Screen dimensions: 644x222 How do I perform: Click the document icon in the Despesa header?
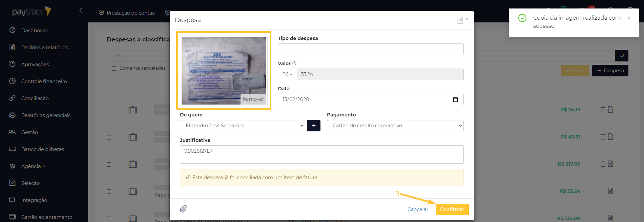[460, 20]
